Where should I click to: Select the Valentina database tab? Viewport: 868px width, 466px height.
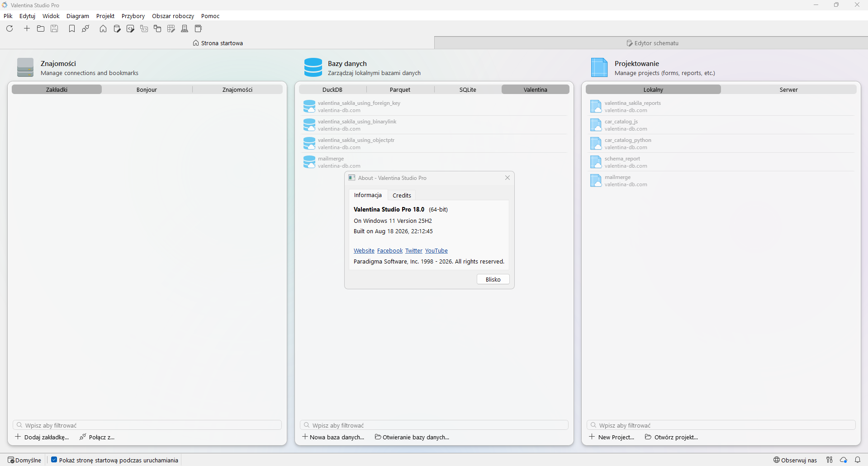[536, 89]
